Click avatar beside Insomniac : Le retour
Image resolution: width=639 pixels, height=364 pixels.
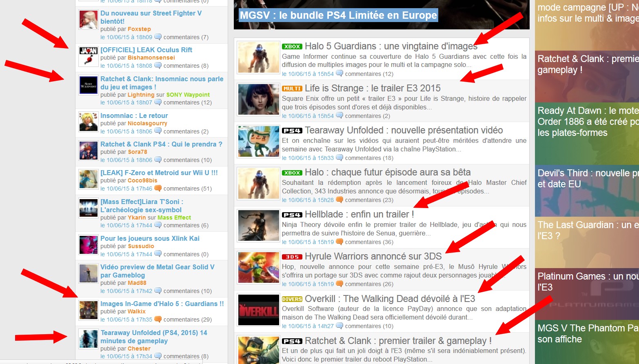(89, 122)
